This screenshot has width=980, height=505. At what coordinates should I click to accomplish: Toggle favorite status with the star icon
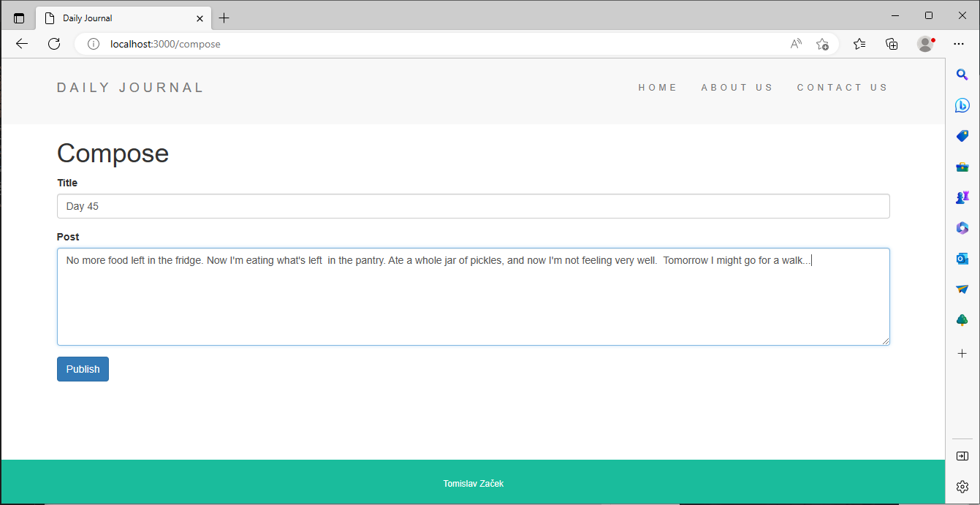(x=823, y=44)
